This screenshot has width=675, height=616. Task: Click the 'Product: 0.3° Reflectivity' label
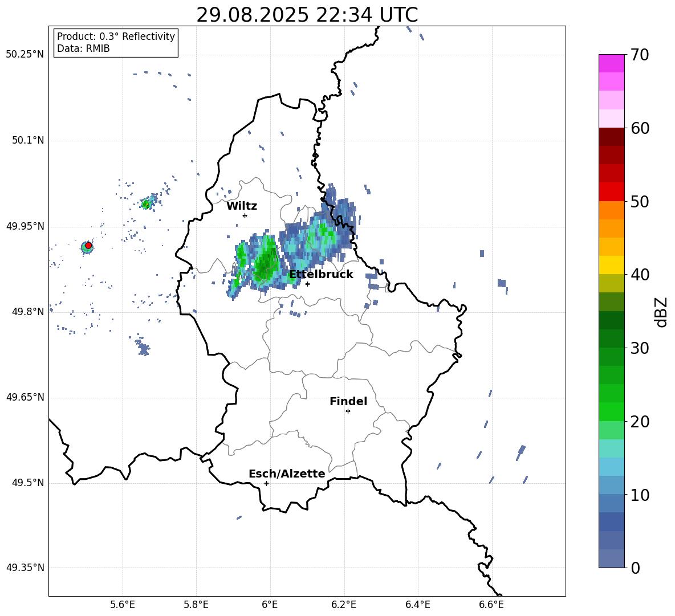pos(116,36)
